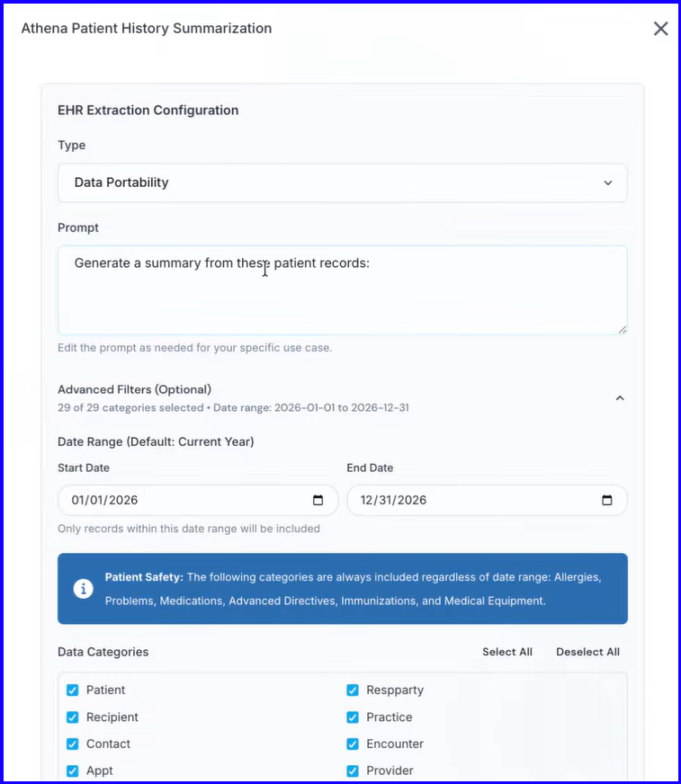Open the Start Date calendar picker icon

pos(318,500)
